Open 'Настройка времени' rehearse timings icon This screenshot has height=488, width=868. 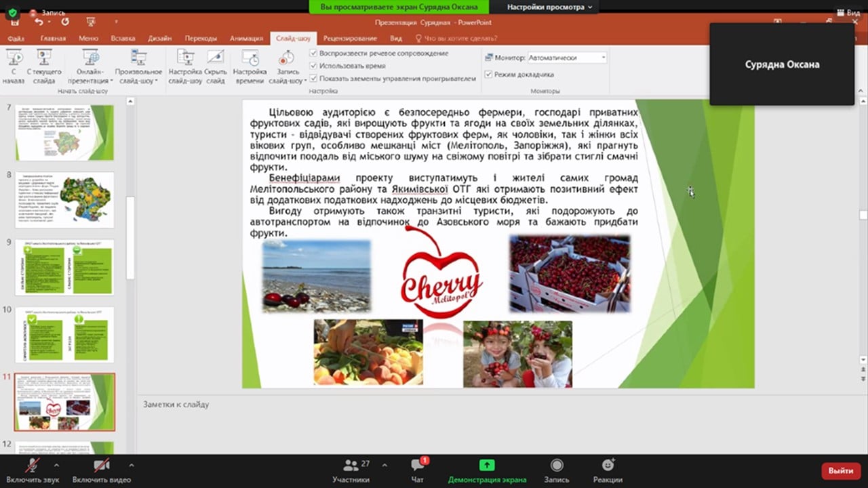(250, 60)
